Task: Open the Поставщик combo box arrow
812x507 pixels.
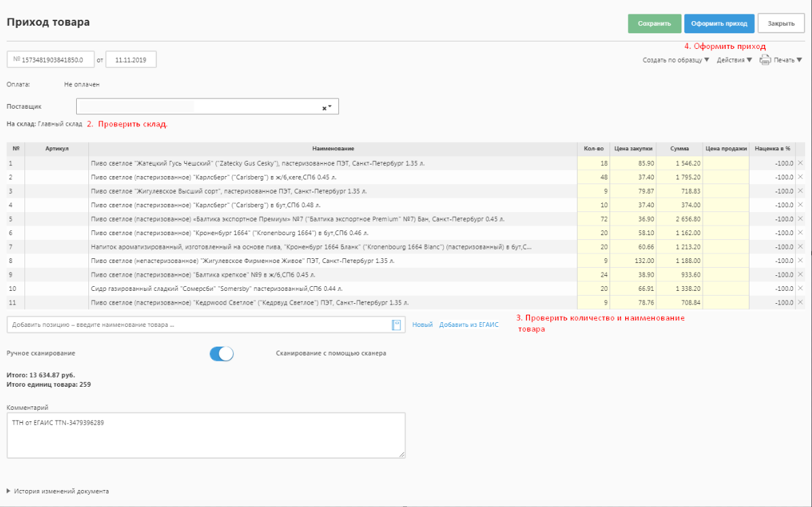Action: coord(330,107)
